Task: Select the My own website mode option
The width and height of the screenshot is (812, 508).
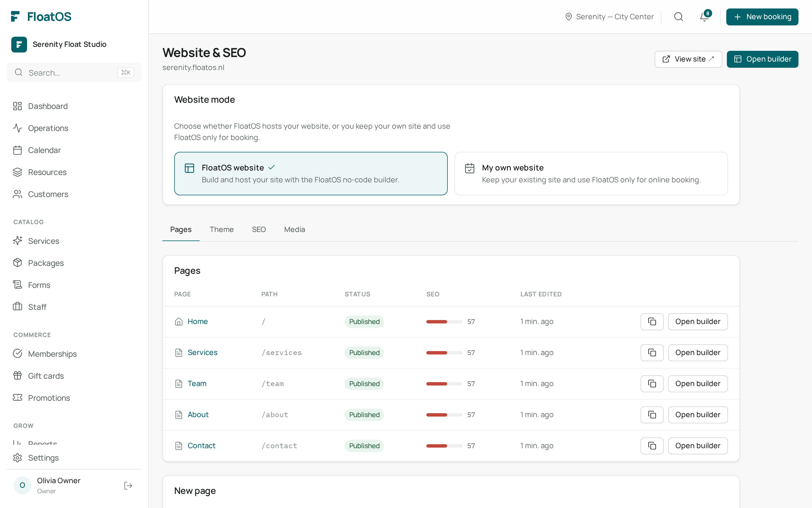Action: pos(591,173)
